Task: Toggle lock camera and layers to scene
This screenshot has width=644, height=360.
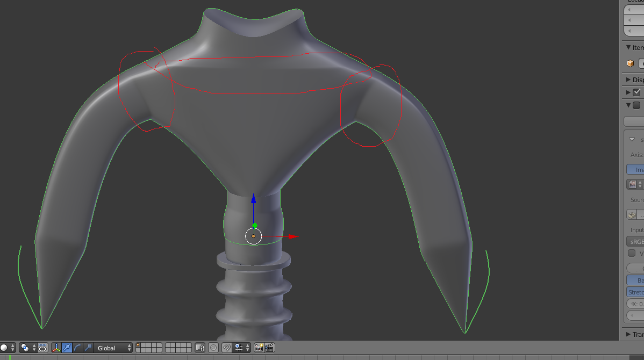Action: 200,348
